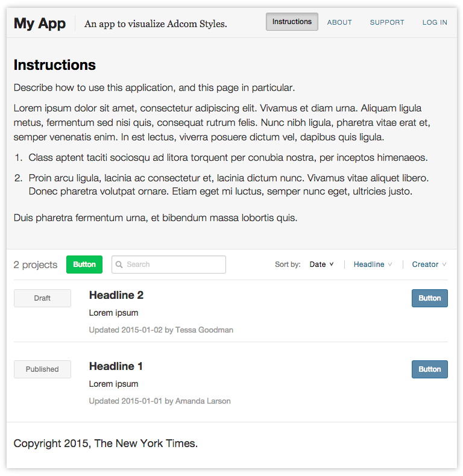The height and width of the screenshot is (476, 463).
Task: Click the search magnifier icon
Action: point(119,265)
